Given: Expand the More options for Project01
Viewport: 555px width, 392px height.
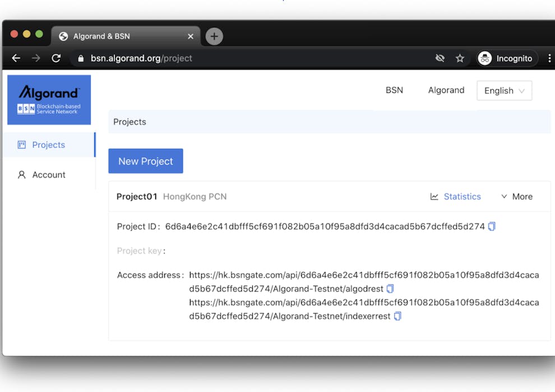Looking at the screenshot, I should coord(517,197).
